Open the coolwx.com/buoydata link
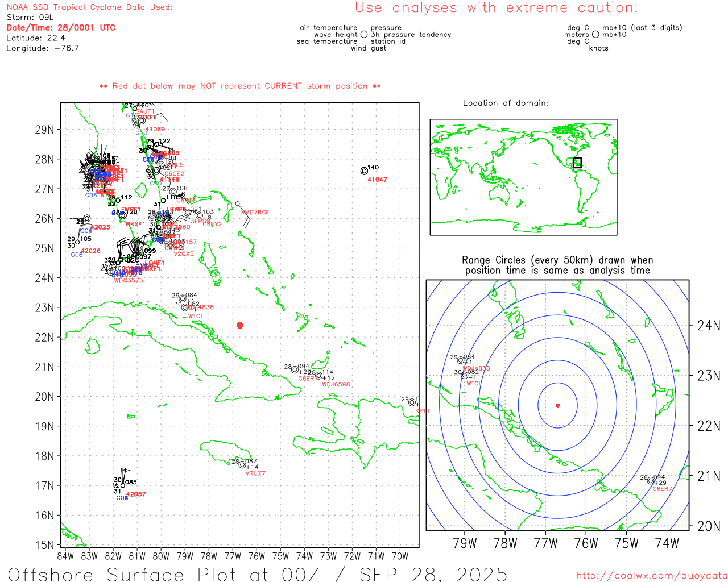 pos(652,576)
